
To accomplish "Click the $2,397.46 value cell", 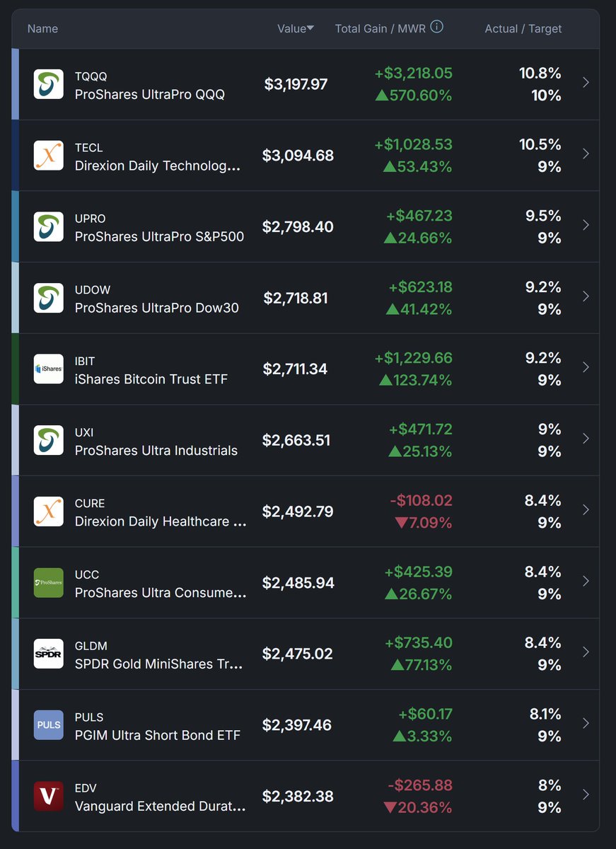I will (x=297, y=725).
